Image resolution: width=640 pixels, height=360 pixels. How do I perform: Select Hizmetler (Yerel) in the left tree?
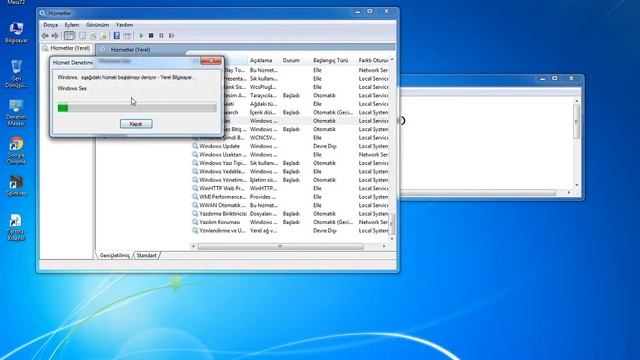tap(67, 48)
